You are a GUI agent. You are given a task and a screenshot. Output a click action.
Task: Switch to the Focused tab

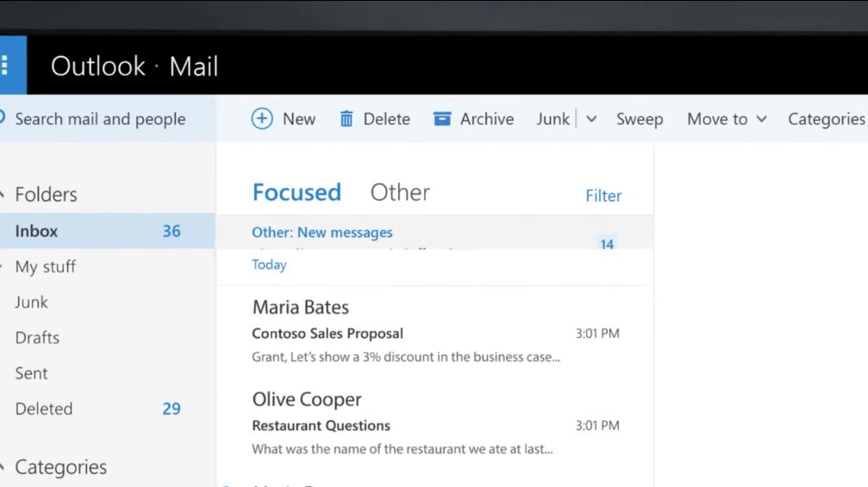click(x=297, y=192)
